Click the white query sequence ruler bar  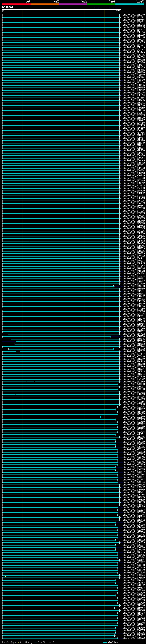61,10
